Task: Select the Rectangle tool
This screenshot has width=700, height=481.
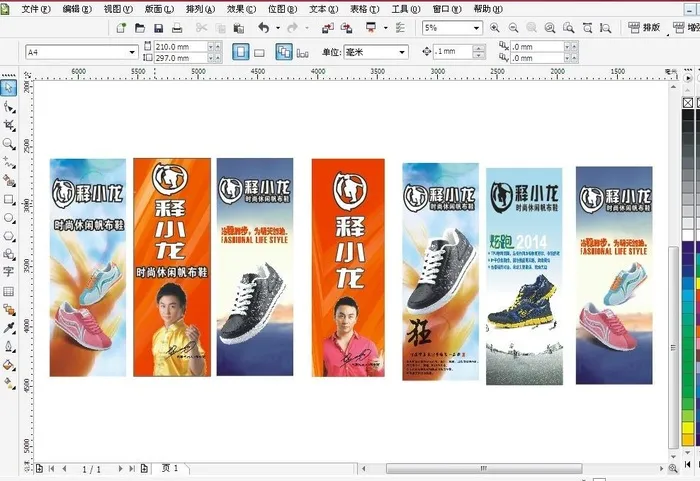Action: tap(9, 199)
